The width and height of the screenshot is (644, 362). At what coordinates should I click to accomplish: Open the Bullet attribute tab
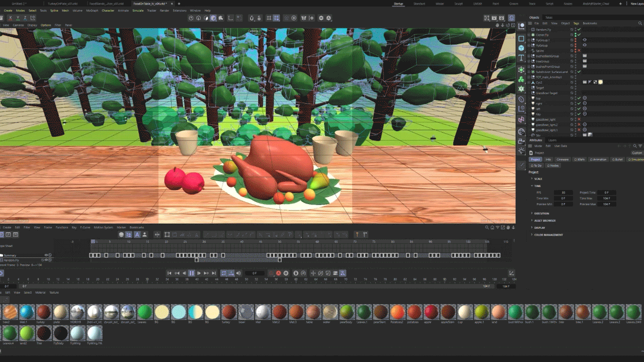[617, 159]
